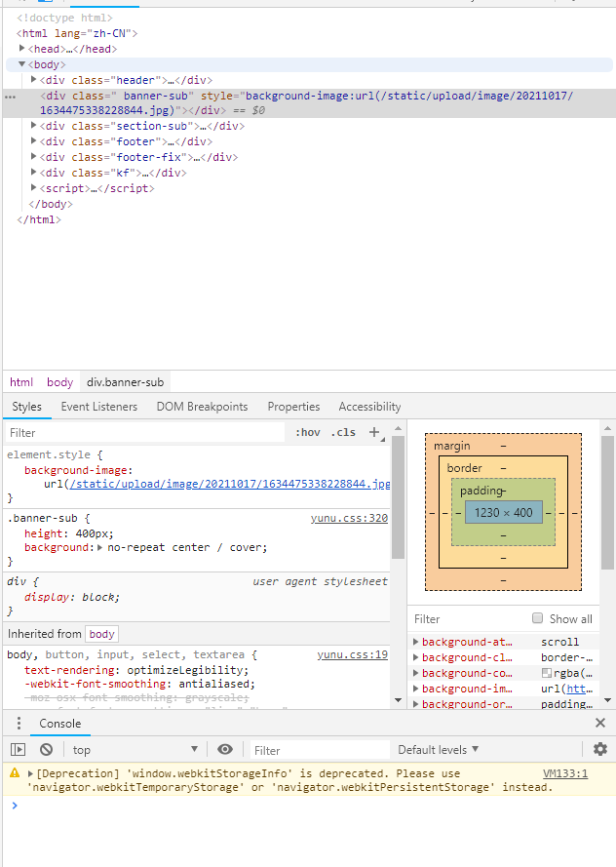Expand the background shorthand property triangle
Screen dimensions: 616x867
100,547
